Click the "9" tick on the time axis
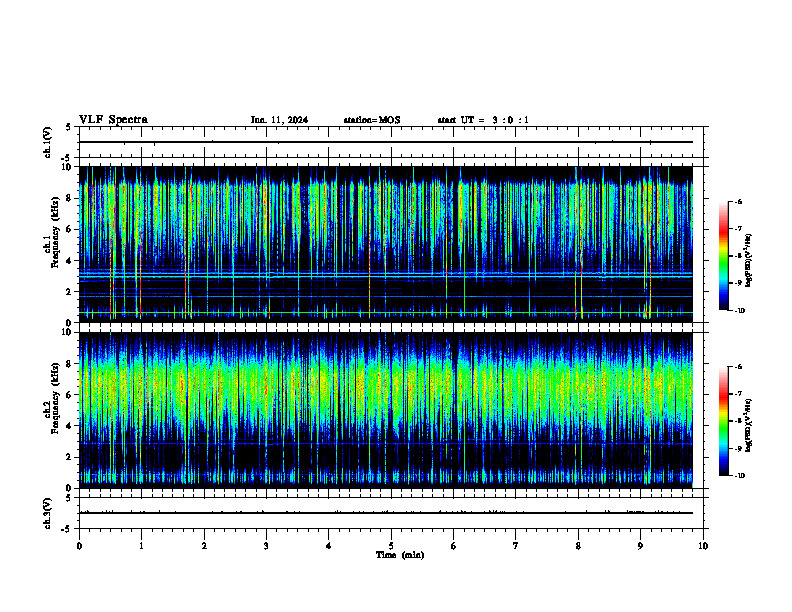792x612 pixels. (640, 546)
